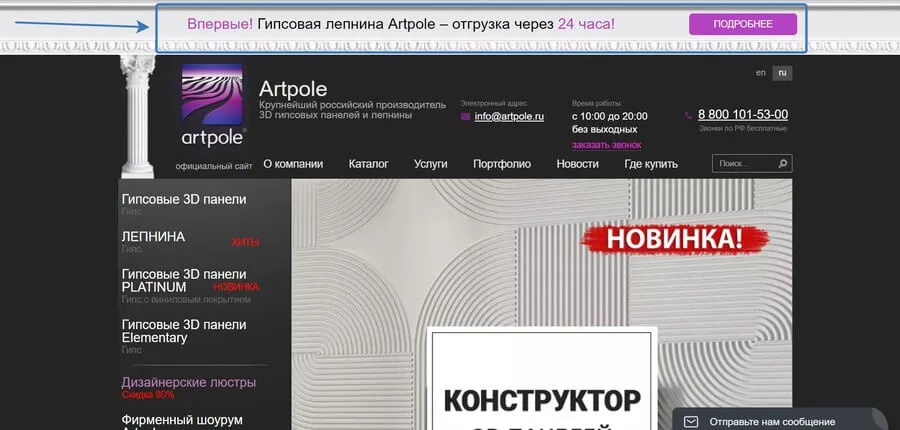Click the phone handset icon

click(689, 115)
